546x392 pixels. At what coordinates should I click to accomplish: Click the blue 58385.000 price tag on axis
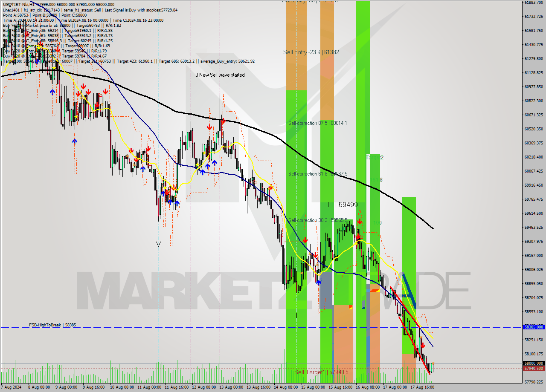click(534, 327)
